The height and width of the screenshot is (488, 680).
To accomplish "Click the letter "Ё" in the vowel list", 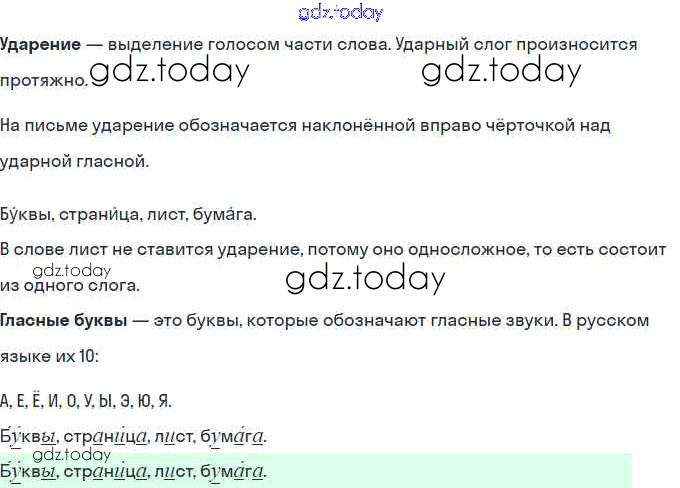I will 39,401.
